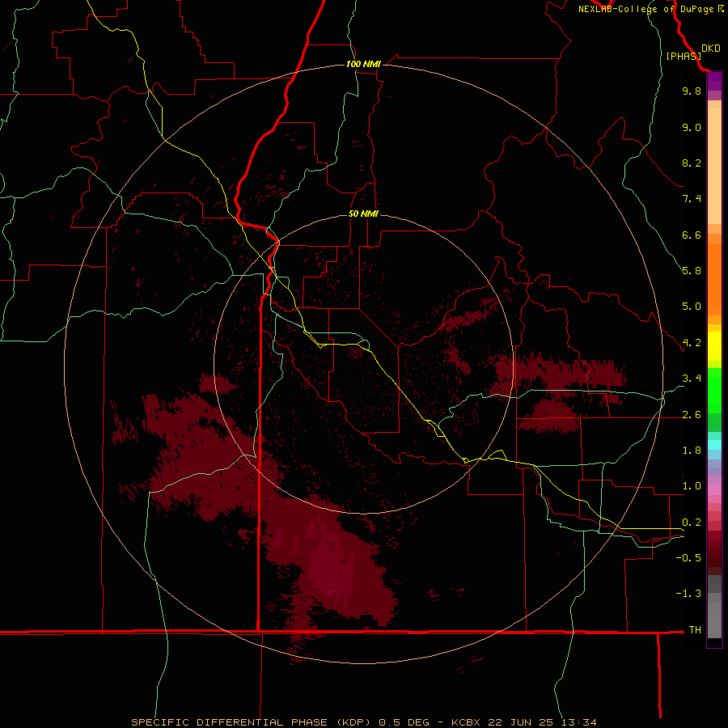Click the 22 JUN 25 13:34 timestamp
This screenshot has width=728, height=728.
click(x=541, y=722)
